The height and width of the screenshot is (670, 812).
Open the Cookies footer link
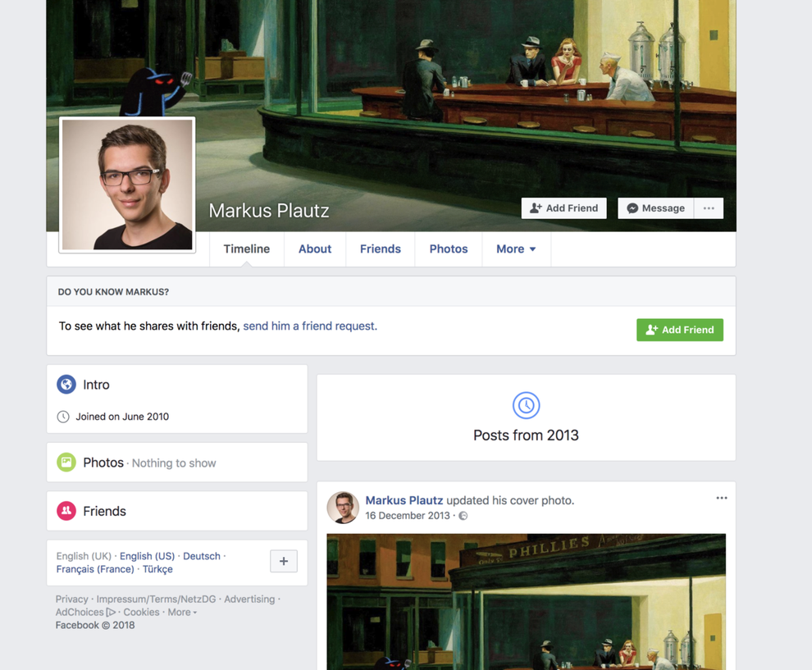[141, 612]
